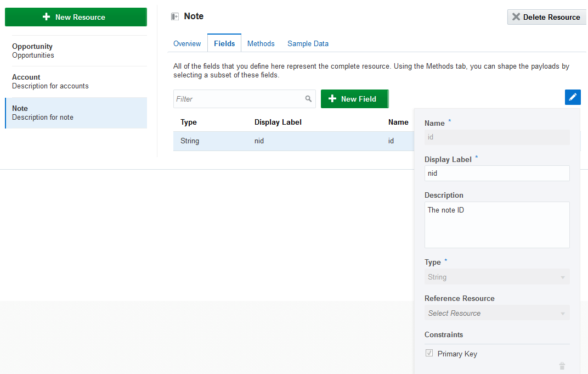Click the pencil edit icon button
The height and width of the screenshot is (374, 588).
click(573, 97)
